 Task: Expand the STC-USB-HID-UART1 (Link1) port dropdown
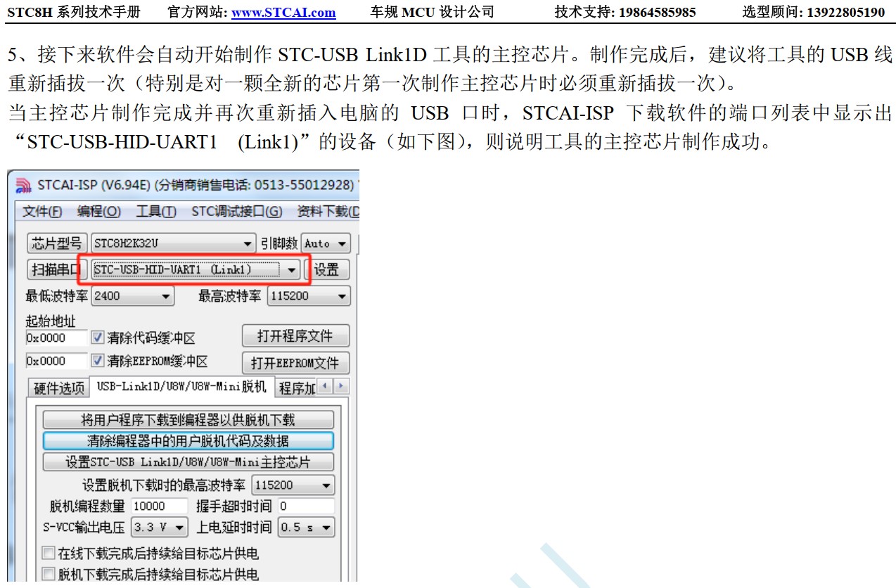click(290, 270)
